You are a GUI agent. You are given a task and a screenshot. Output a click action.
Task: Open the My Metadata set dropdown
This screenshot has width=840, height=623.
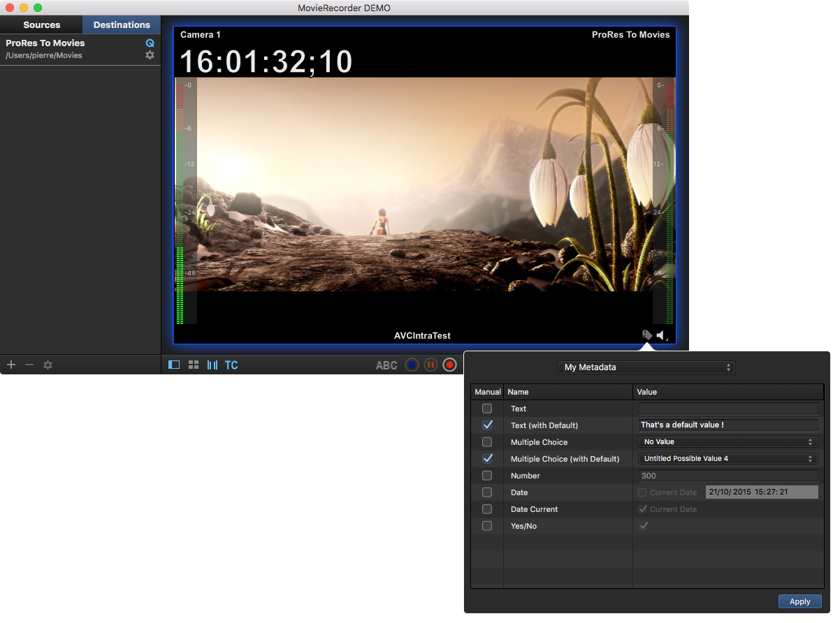coord(646,367)
